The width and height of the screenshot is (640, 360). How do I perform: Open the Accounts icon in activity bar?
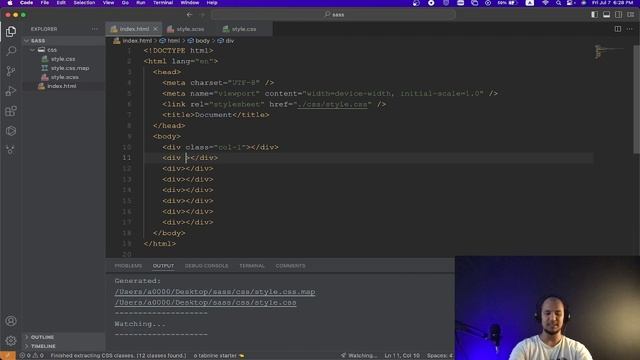tap(11, 321)
